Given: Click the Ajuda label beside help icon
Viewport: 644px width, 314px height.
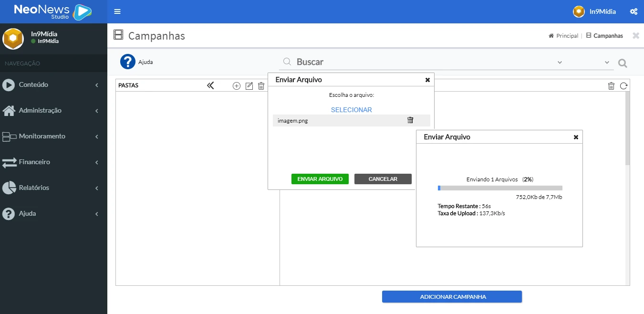Looking at the screenshot, I should (145, 62).
